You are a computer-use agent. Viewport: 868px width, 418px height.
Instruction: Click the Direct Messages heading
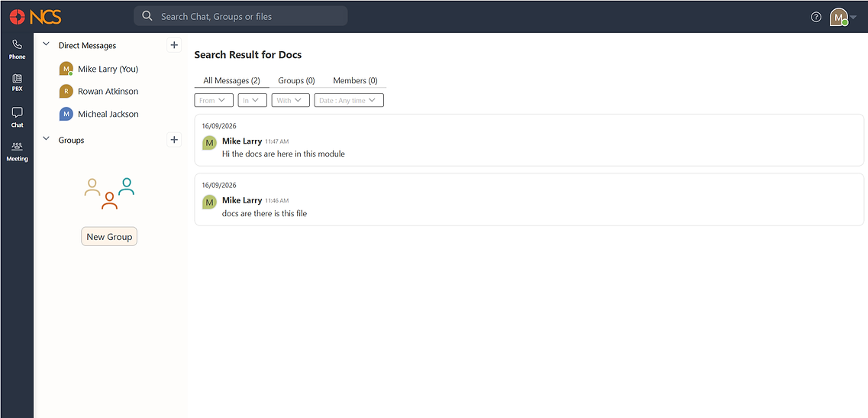[x=88, y=45]
